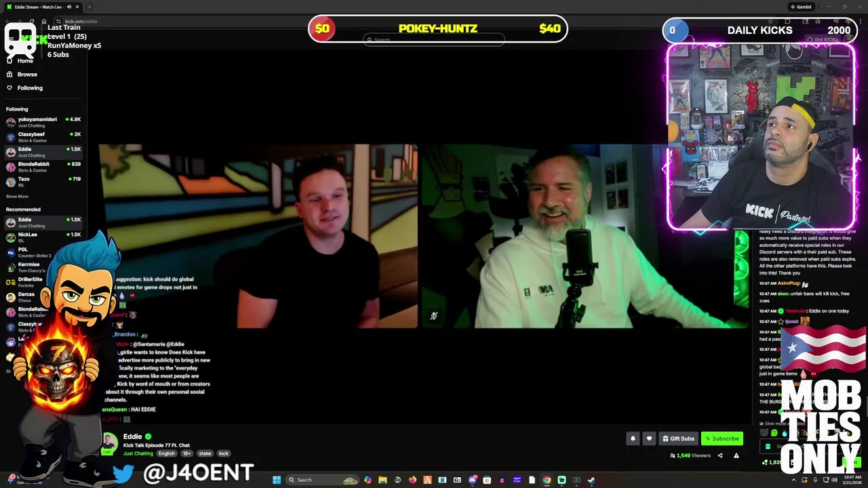Click the English tag under the stream title
Image resolution: width=868 pixels, height=488 pixels.
[167, 453]
